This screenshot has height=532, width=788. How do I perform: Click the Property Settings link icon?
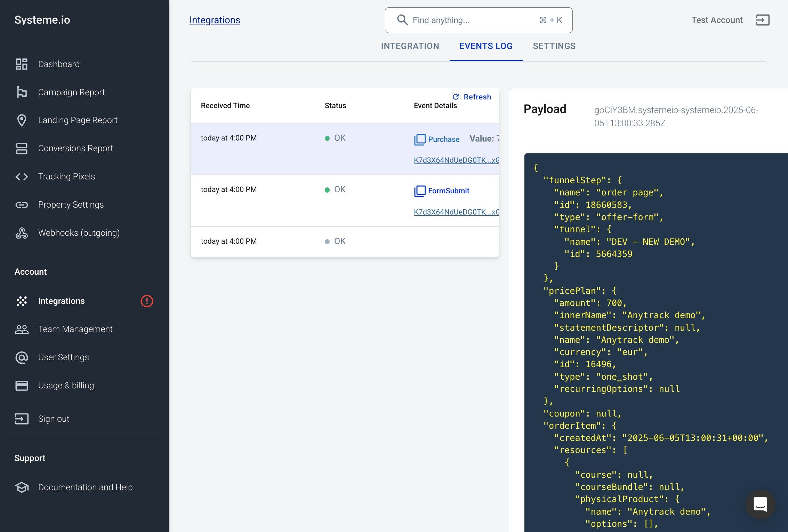coord(22,204)
